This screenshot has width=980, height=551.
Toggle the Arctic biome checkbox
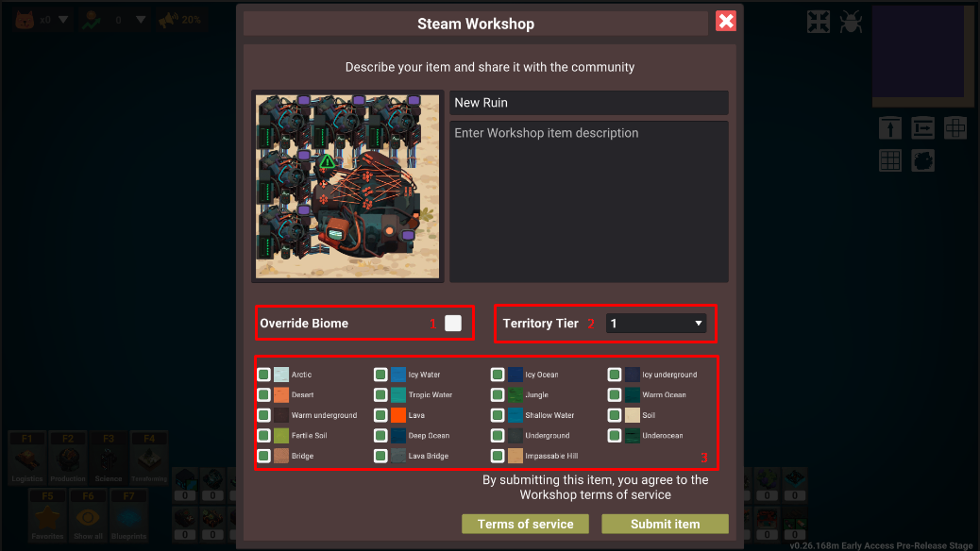(x=263, y=375)
